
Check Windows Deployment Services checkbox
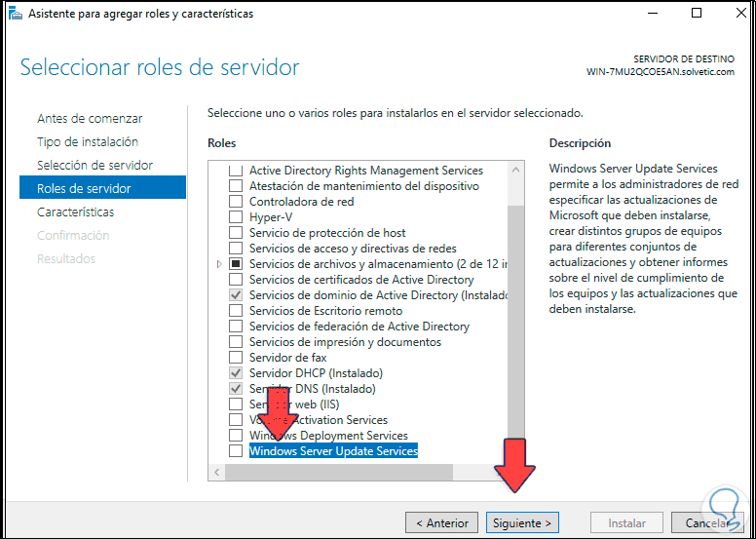pos(236,436)
